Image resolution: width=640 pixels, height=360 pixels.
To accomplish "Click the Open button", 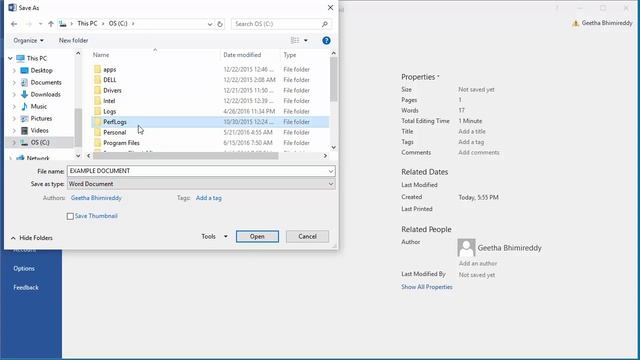I will point(257,236).
